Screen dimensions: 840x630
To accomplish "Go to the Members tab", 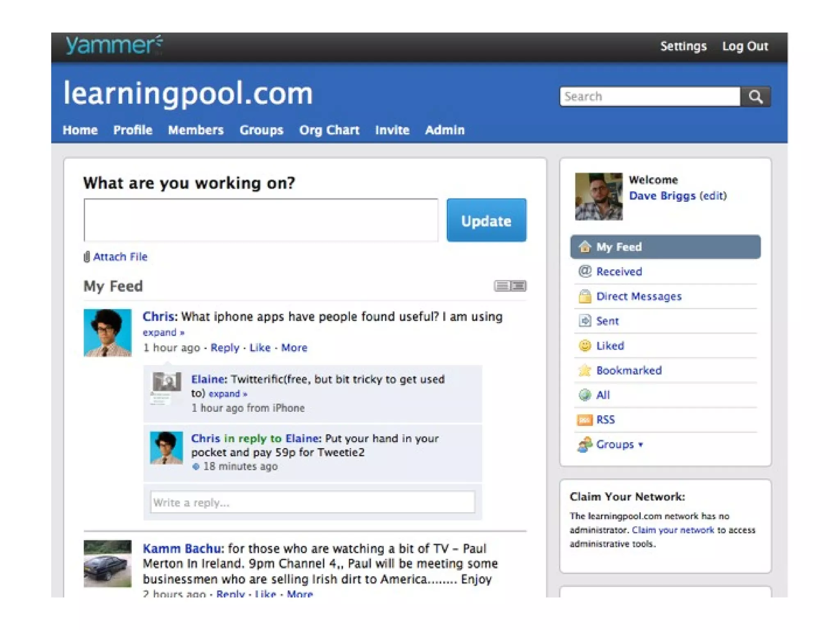I will 196,130.
